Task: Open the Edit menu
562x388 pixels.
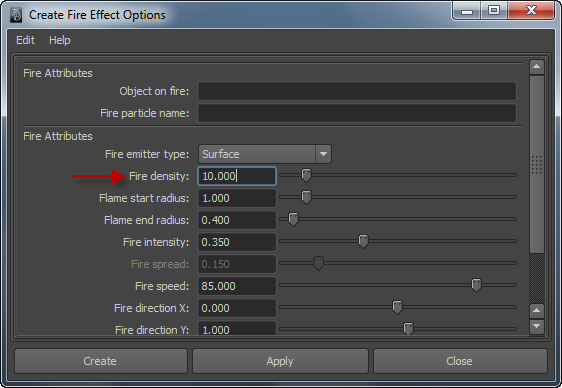Action: click(25, 40)
